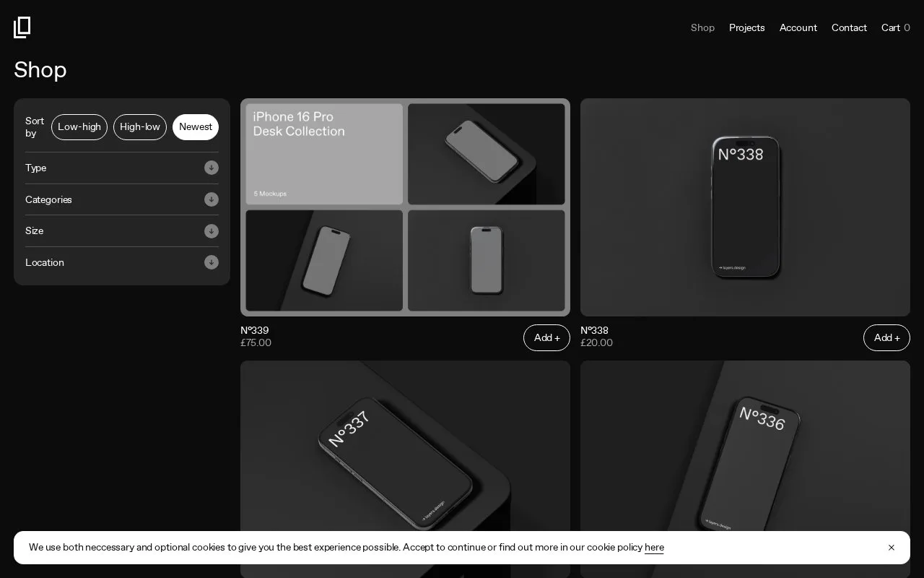This screenshot has height=578, width=924.
Task: Select the Newest sort option
Action: click(x=196, y=127)
